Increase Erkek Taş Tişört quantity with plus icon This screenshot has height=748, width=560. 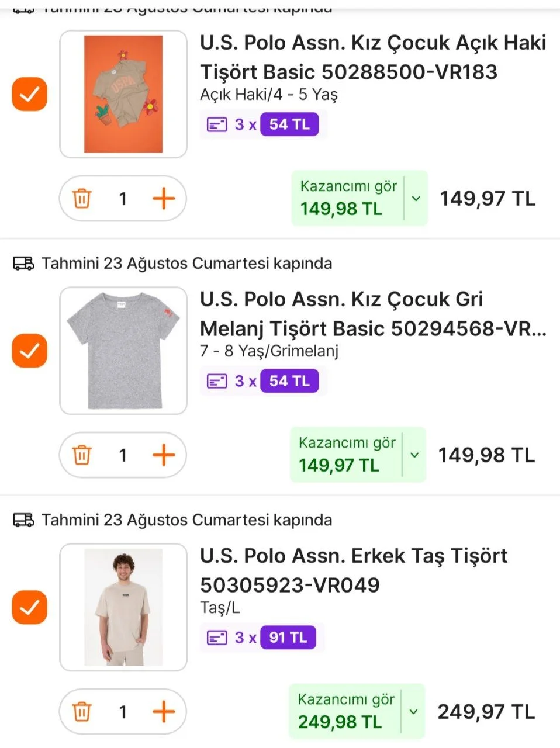pyautogui.click(x=164, y=712)
